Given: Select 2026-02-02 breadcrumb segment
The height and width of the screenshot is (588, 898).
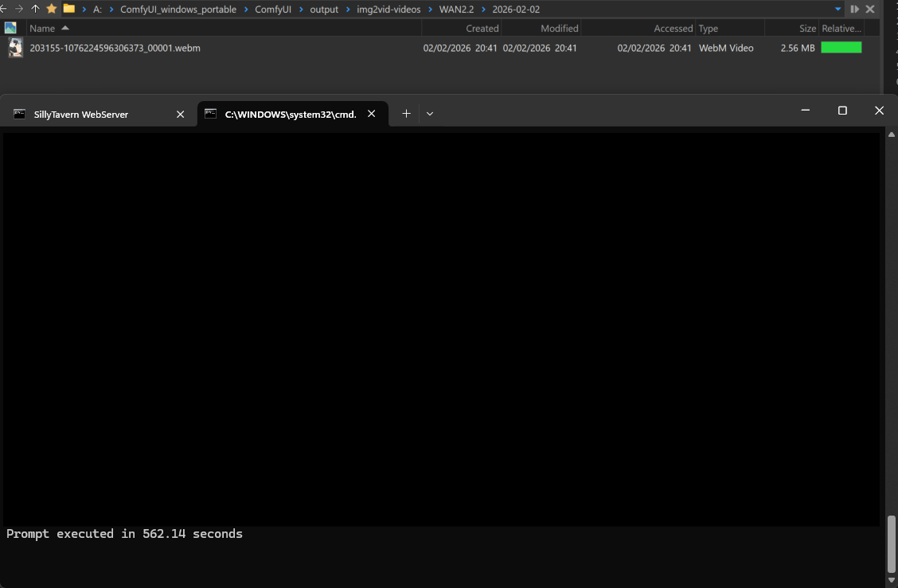Looking at the screenshot, I should point(516,10).
